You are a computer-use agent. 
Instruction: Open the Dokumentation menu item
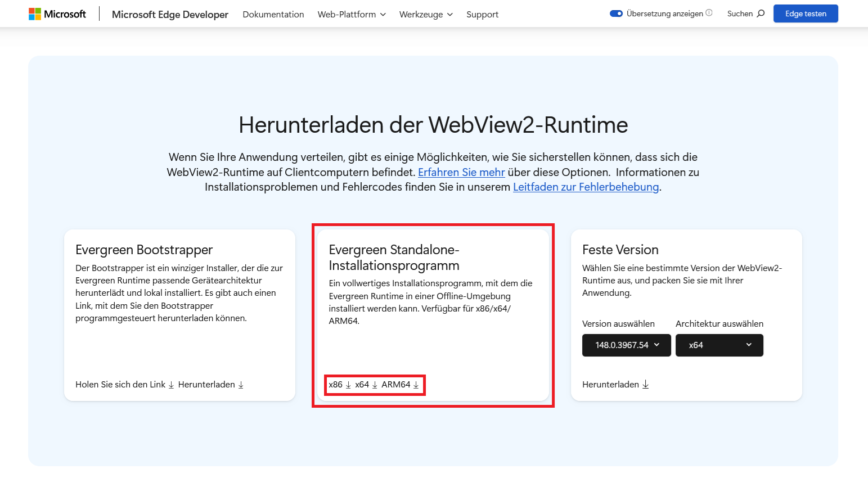pyautogui.click(x=273, y=14)
